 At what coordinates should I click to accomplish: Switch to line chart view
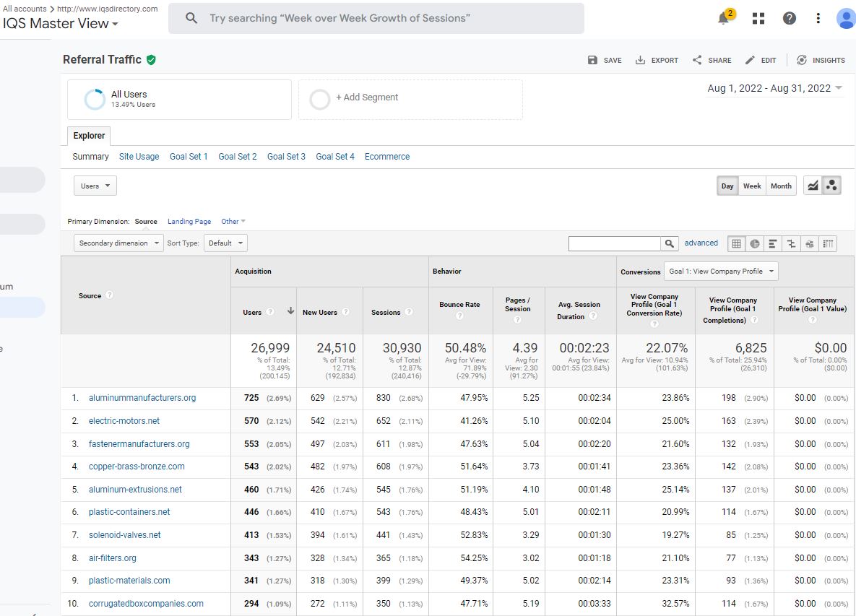tap(813, 186)
